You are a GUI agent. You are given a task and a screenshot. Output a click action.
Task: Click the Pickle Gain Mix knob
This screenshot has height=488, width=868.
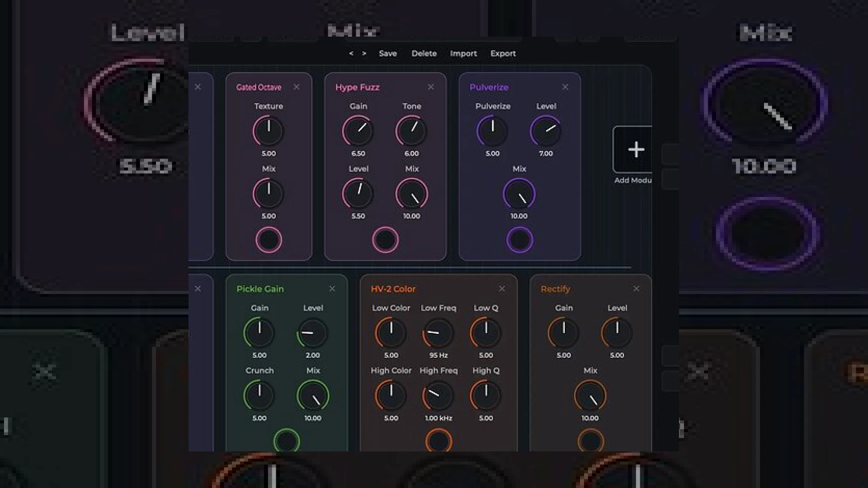pos(313,395)
